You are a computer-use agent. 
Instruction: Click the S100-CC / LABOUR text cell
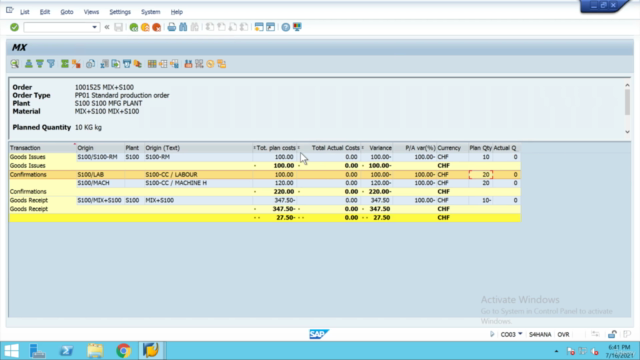[198, 174]
